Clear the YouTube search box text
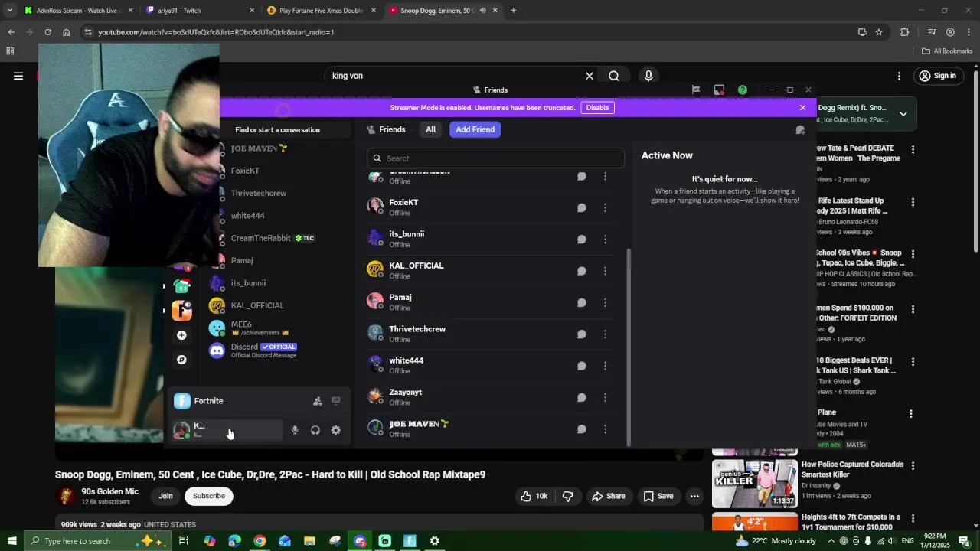The height and width of the screenshot is (551, 980). (590, 76)
